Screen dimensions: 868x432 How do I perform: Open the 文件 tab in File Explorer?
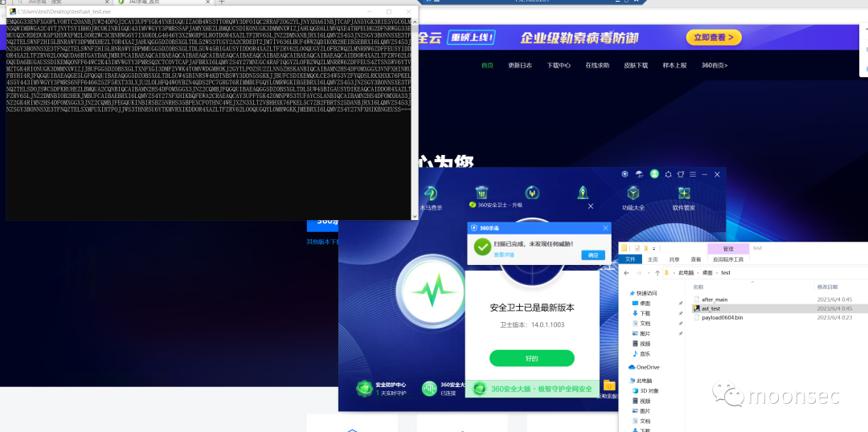(x=630, y=259)
